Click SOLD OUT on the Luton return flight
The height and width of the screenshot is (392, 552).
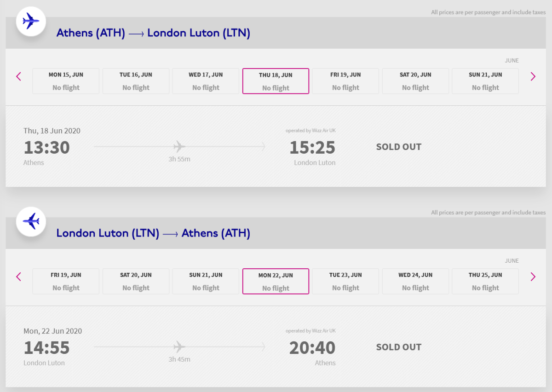click(398, 347)
